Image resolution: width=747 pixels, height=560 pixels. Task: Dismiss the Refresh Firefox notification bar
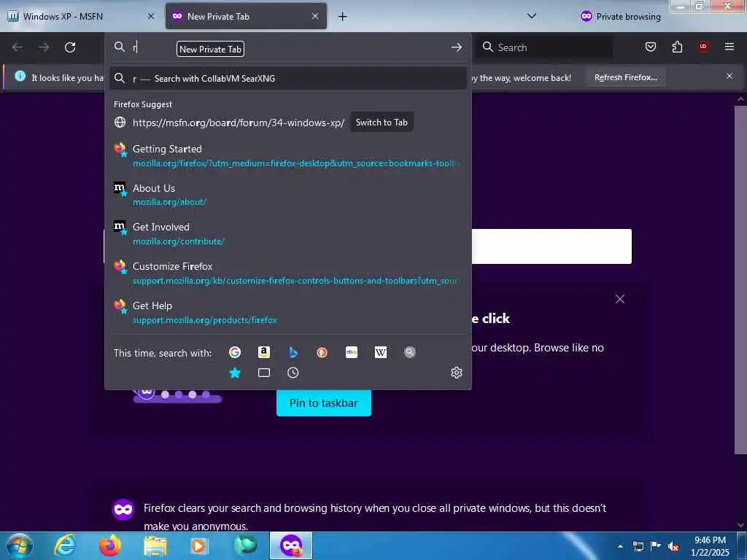[x=729, y=76]
